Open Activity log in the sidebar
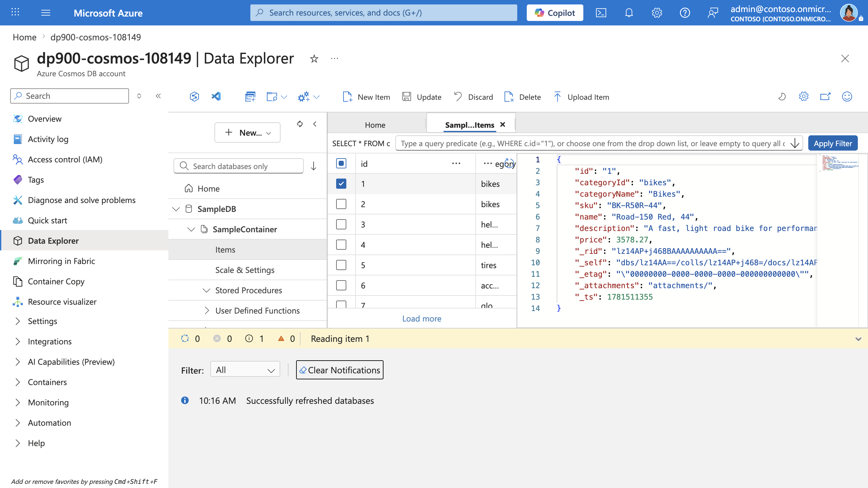Image resolution: width=868 pixels, height=488 pixels. coord(48,139)
